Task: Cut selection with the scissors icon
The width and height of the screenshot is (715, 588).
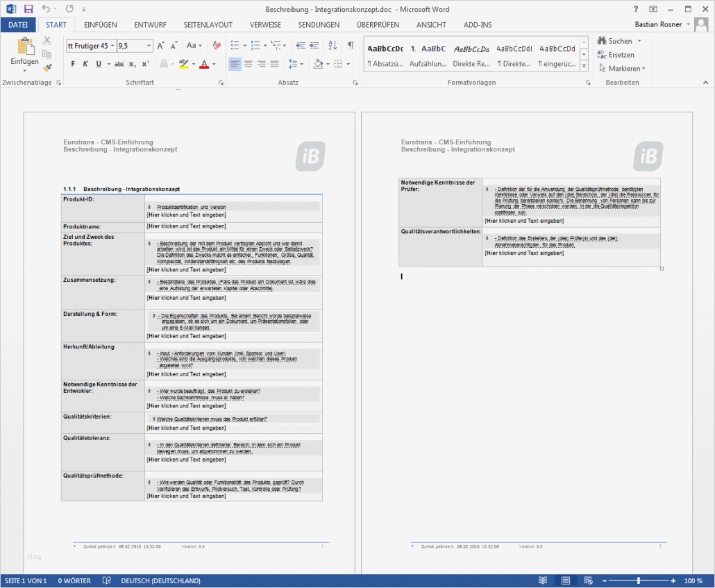Action: (47, 41)
